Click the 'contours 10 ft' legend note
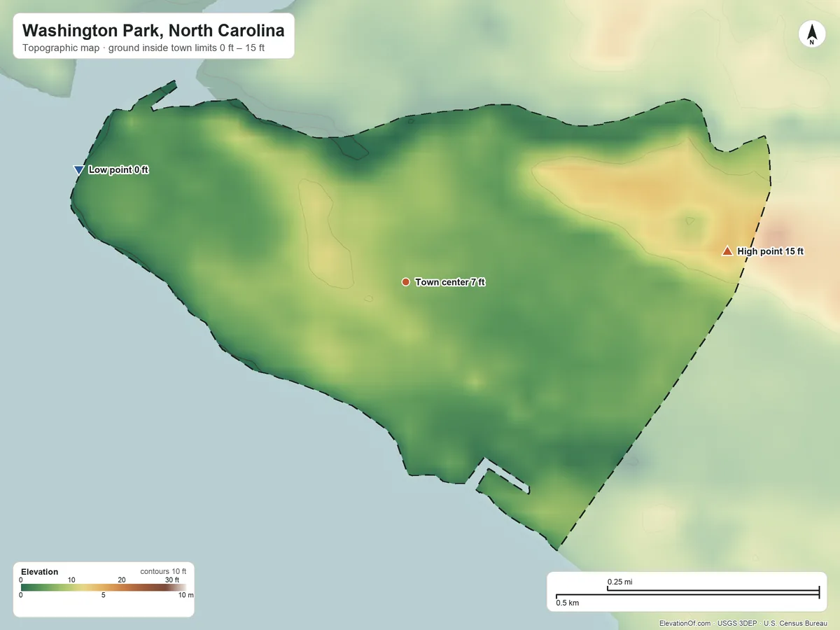840x630 pixels. point(163,571)
